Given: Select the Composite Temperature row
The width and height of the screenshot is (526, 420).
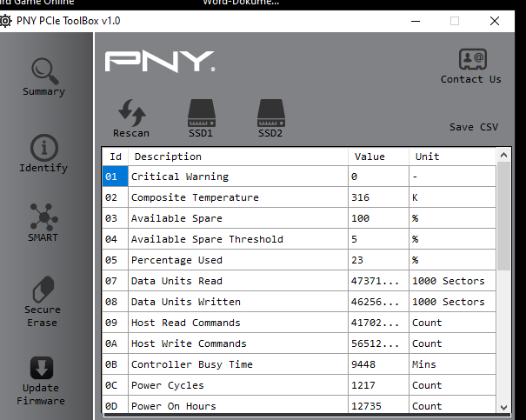Looking at the screenshot, I should [299, 197].
